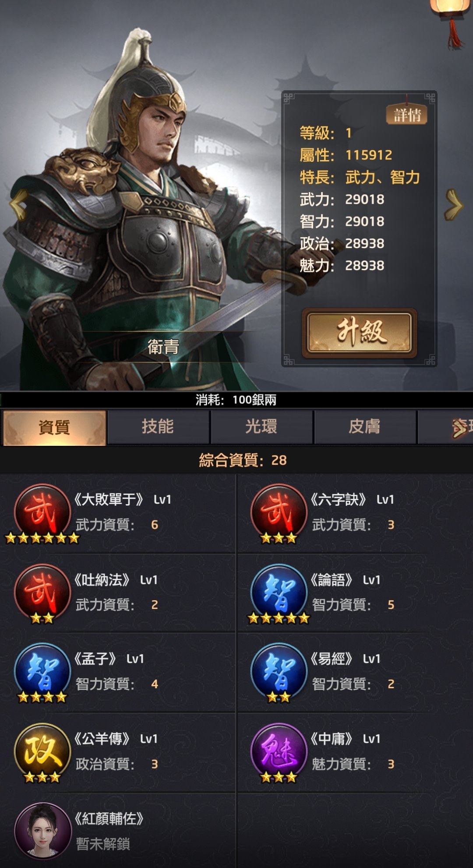The width and height of the screenshot is (473, 868).
Task: Tap the 大敗單于 martial skill icon
Action: click(x=42, y=512)
